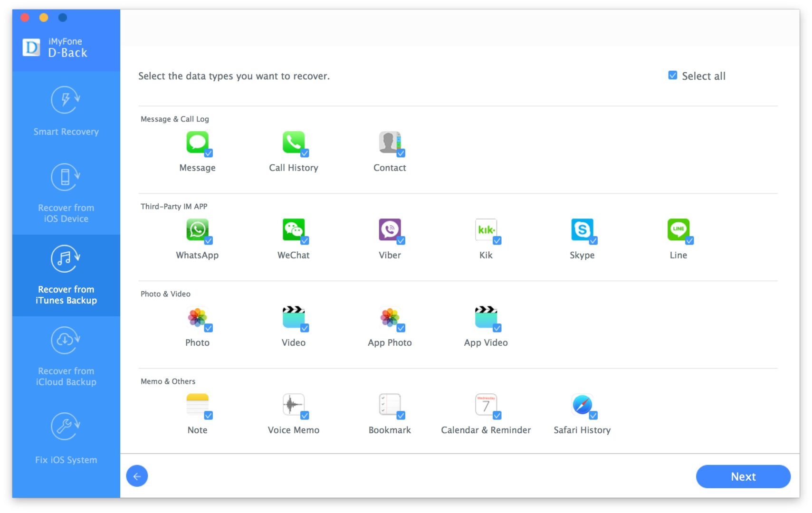
Task: Click the Photo & Video heading
Action: click(x=165, y=294)
